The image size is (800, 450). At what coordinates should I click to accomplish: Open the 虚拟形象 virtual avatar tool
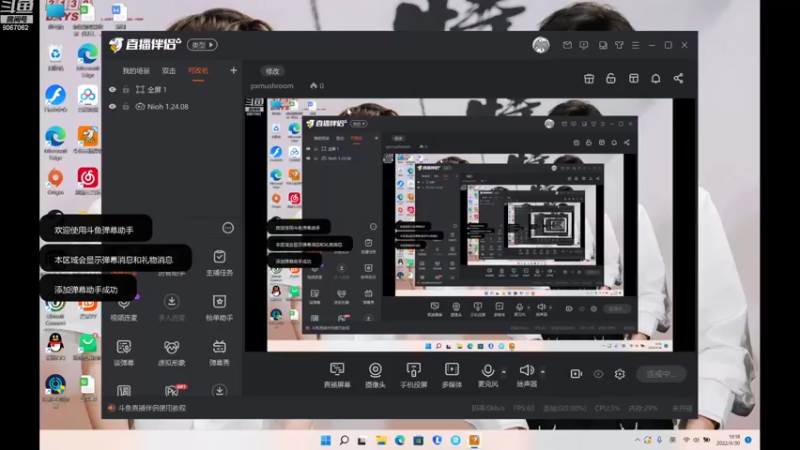pos(171,353)
